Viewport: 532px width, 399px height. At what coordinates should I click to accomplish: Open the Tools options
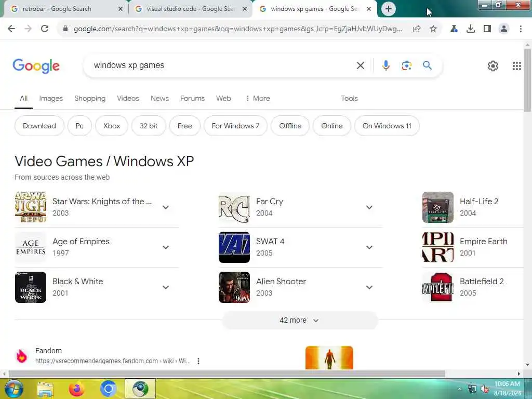coord(349,98)
